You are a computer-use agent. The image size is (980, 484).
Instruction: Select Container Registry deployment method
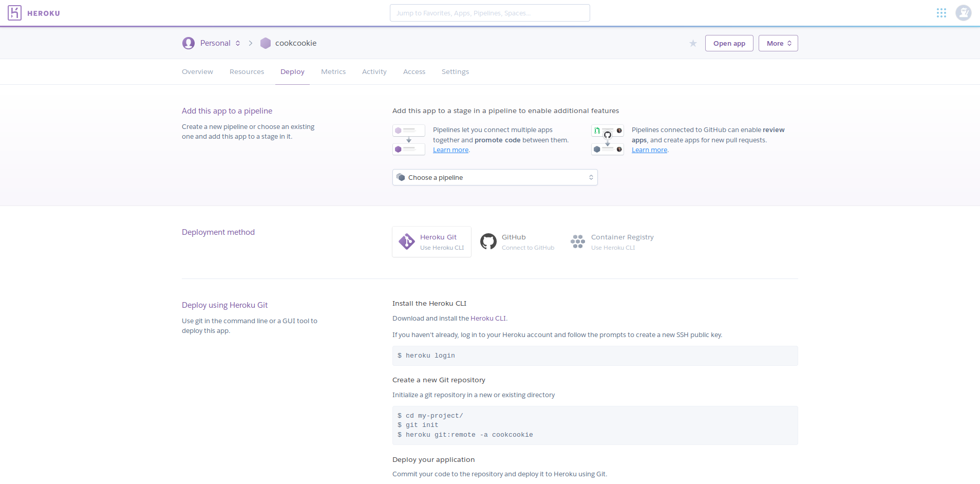(612, 241)
